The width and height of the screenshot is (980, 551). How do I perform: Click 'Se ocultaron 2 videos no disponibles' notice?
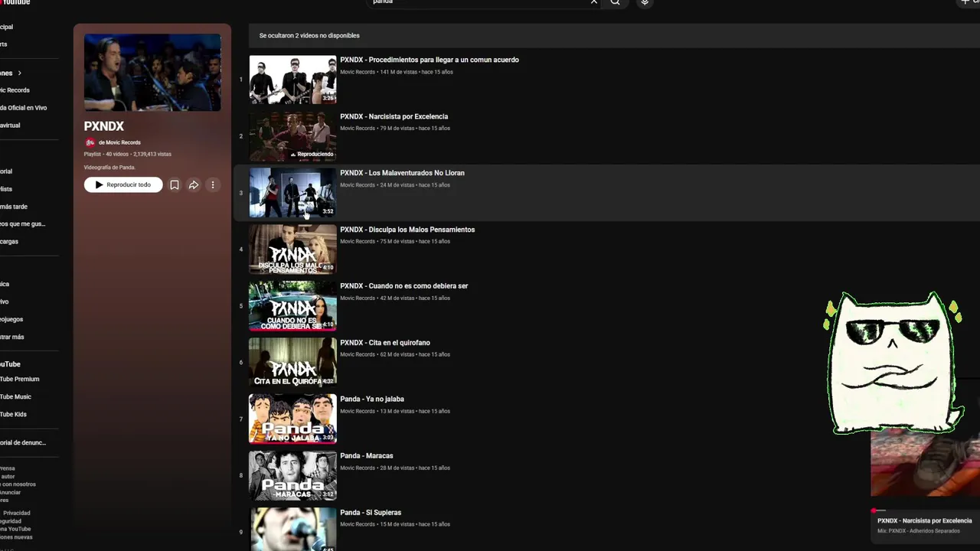[x=309, y=35]
